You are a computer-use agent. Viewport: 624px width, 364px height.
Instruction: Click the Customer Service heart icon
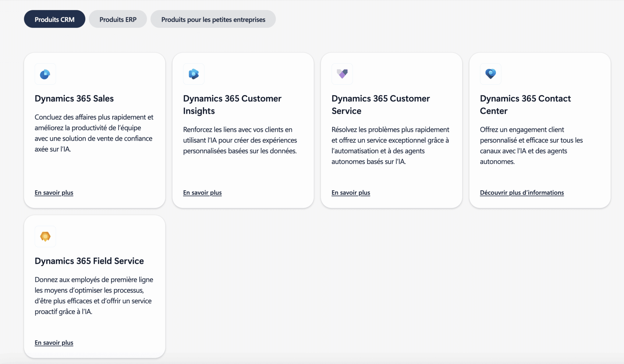(342, 74)
